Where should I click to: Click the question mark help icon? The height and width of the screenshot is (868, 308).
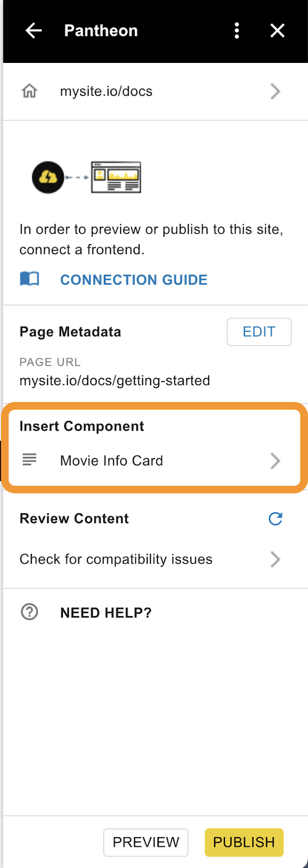(x=29, y=612)
